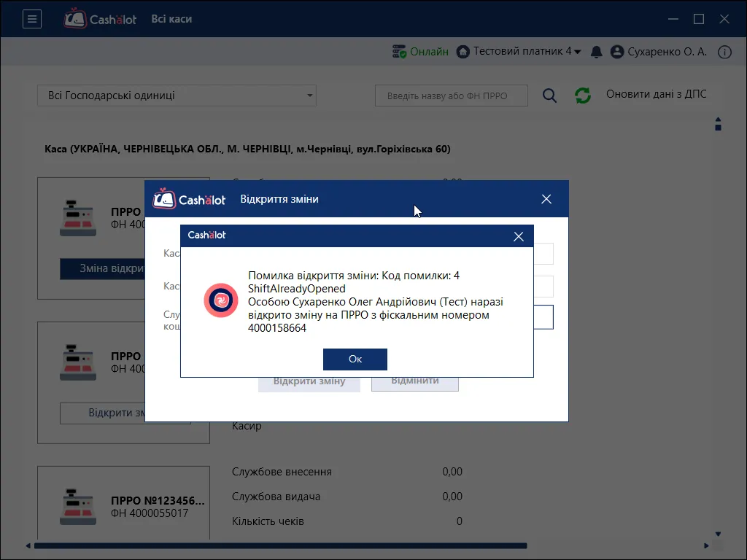This screenshot has width=747, height=560.
Task: Click the search field Введіть назву або ФН ПРРО
Action: coord(451,96)
